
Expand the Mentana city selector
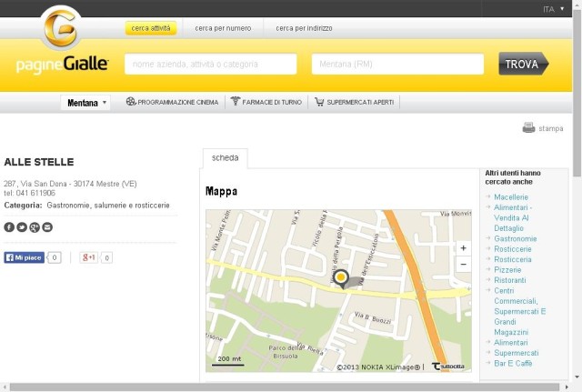click(x=86, y=103)
